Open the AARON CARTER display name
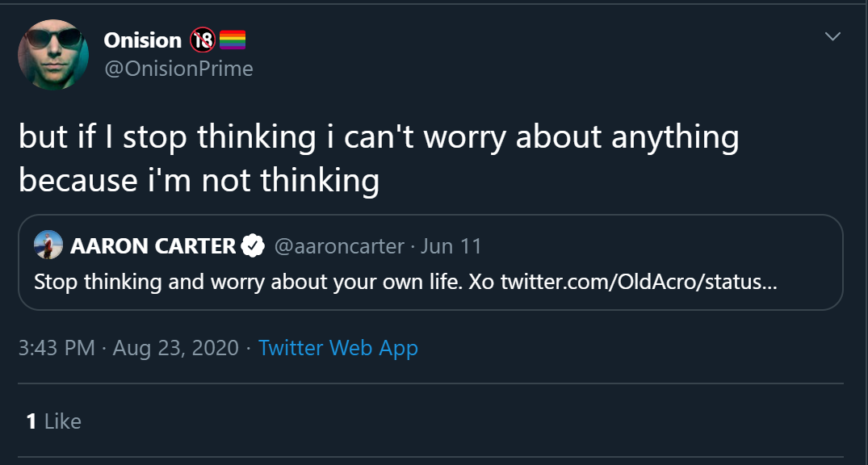Image resolution: width=868 pixels, height=465 pixels. click(x=153, y=245)
